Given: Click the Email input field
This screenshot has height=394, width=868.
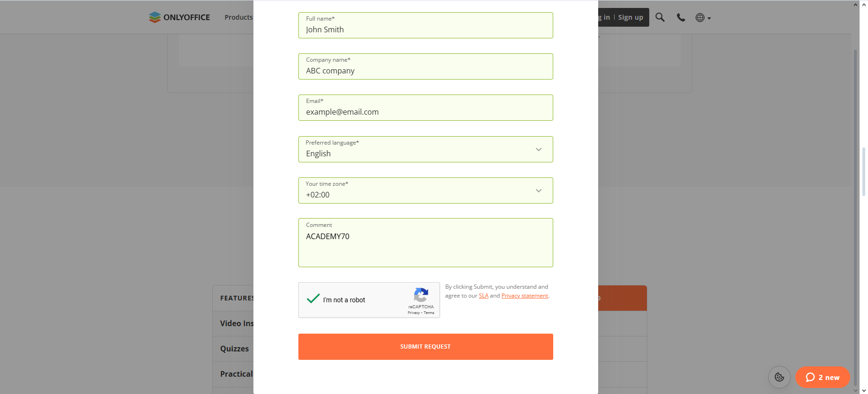Looking at the screenshot, I should [x=425, y=108].
